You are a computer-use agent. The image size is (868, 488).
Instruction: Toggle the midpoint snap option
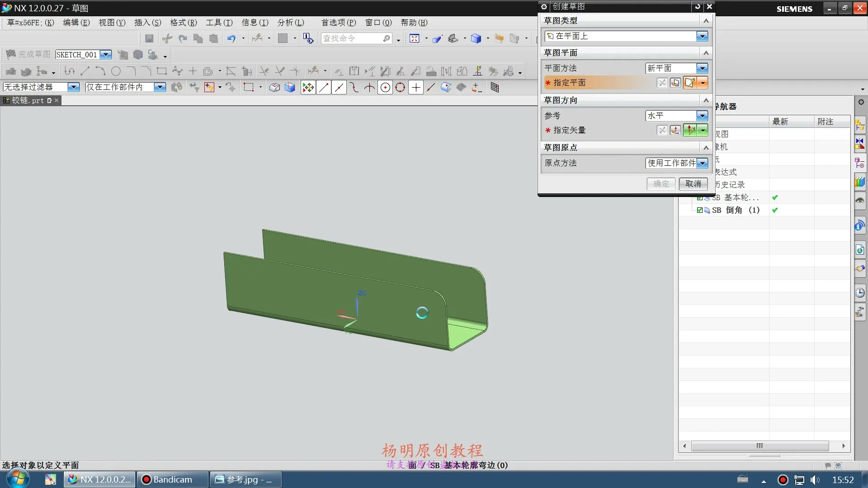[x=339, y=88]
